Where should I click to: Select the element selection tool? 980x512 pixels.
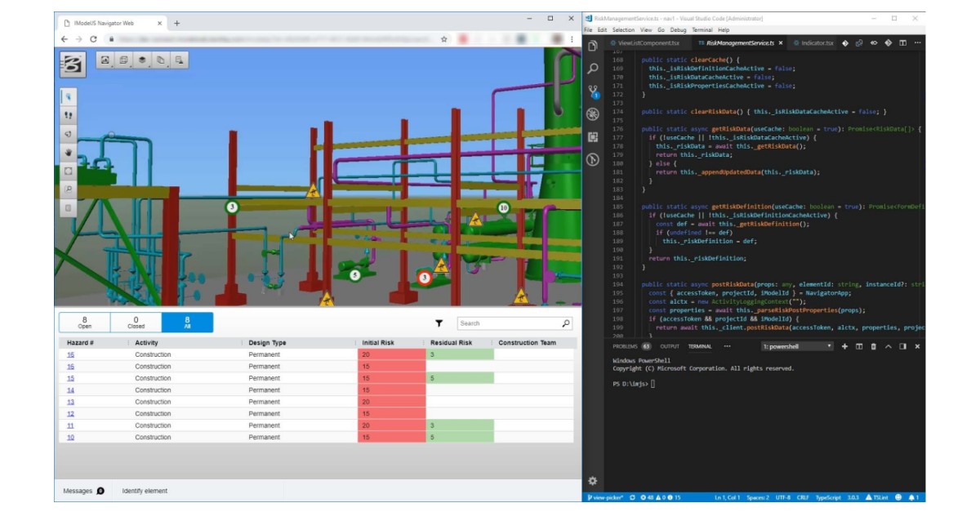tap(69, 96)
